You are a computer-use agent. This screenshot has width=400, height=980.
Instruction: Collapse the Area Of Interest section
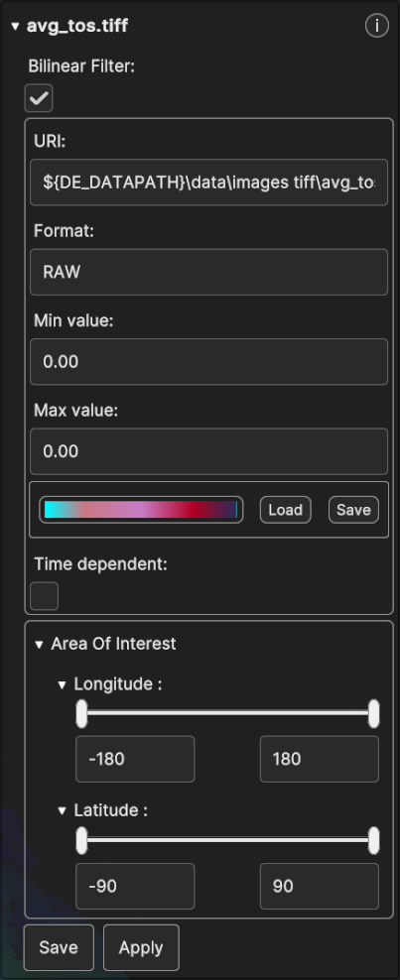(40, 644)
